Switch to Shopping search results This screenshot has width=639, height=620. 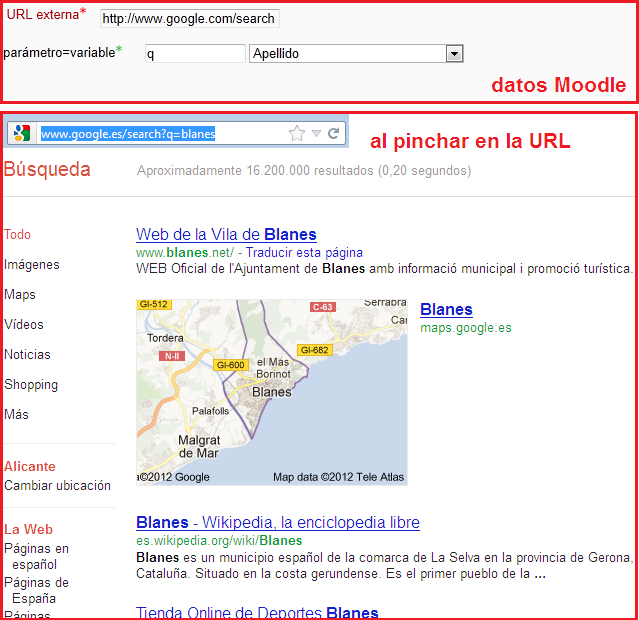coord(31,385)
